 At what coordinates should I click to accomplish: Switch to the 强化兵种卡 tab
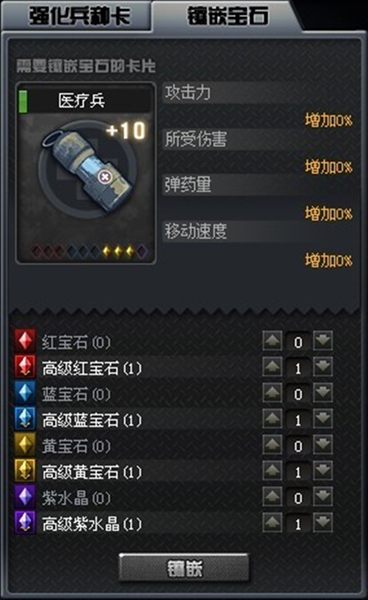(77, 16)
